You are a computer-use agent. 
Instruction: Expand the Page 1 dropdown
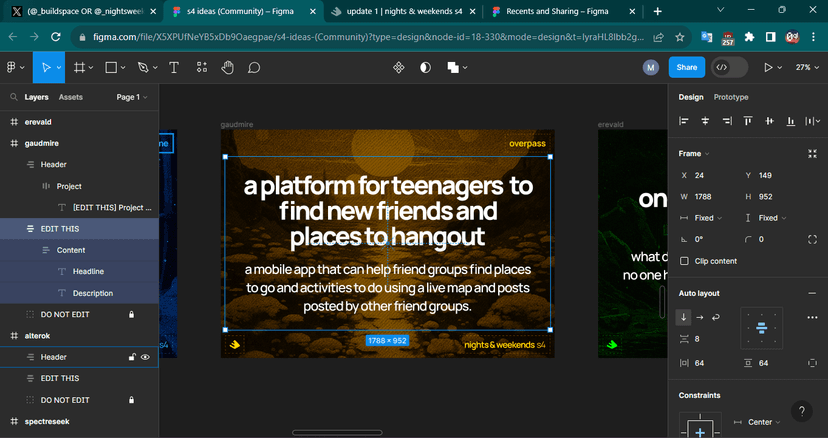pyautogui.click(x=131, y=97)
